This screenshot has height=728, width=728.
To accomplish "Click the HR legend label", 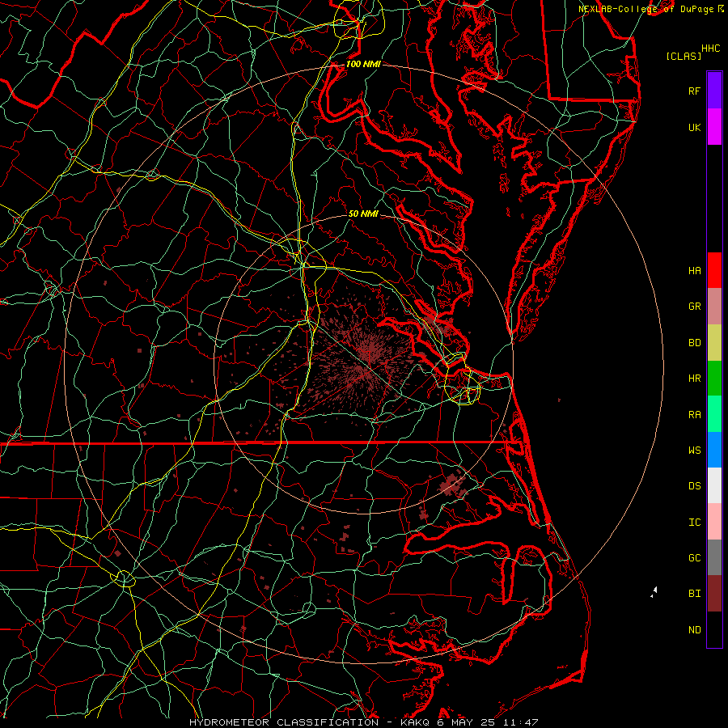I will [694, 379].
